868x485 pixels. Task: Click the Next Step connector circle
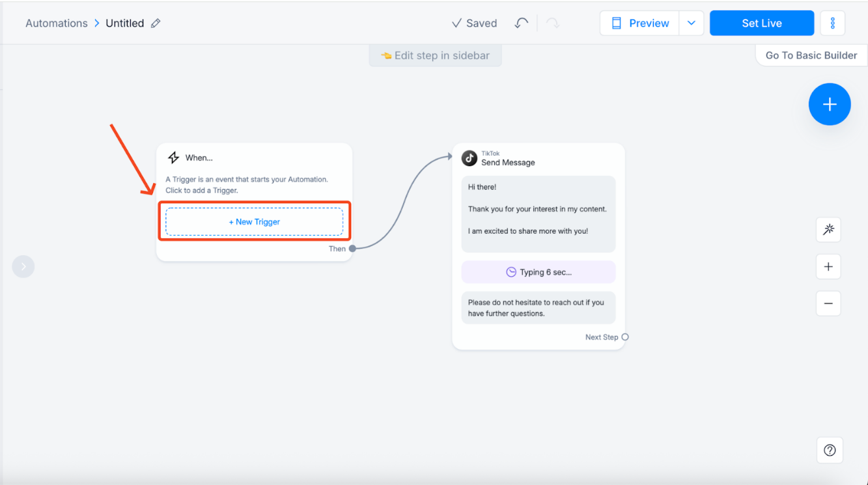(x=624, y=337)
